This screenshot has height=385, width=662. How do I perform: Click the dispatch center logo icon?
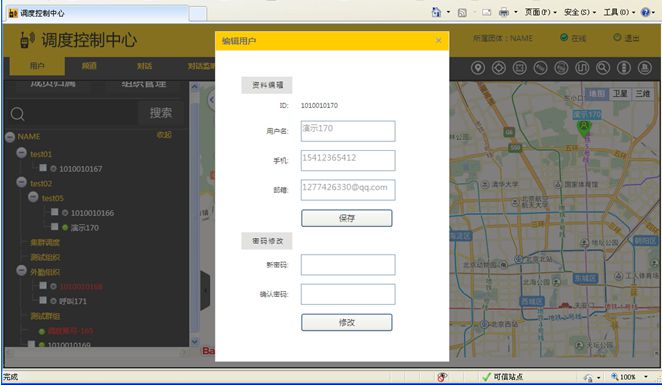pyautogui.click(x=27, y=40)
